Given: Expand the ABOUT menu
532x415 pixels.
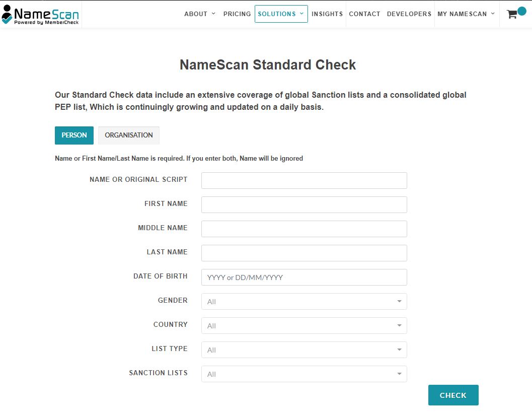Looking at the screenshot, I should [x=199, y=14].
